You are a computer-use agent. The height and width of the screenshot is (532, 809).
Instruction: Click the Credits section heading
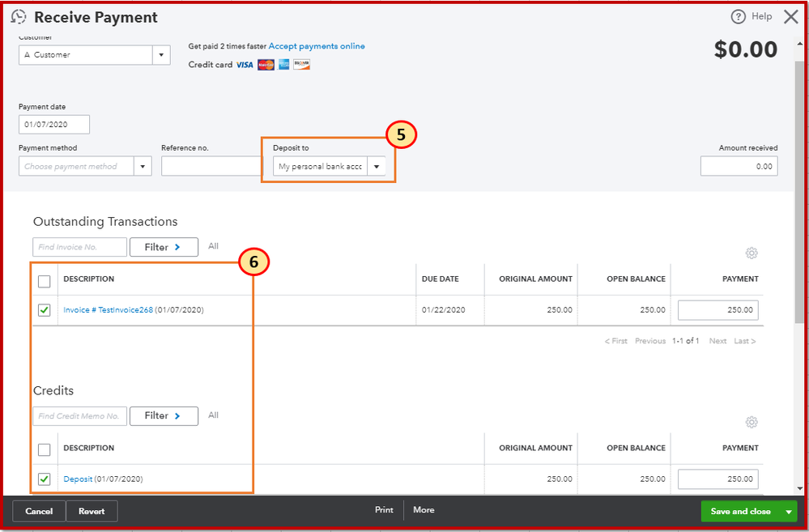point(53,390)
